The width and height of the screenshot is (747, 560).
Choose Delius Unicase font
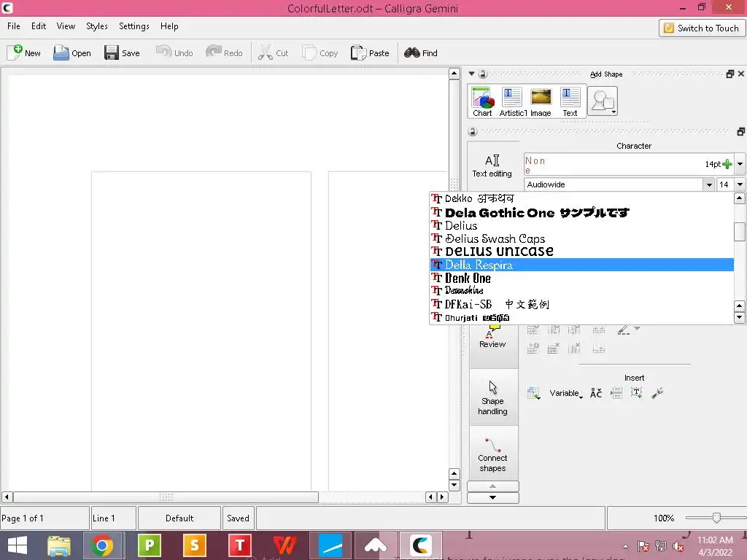(581, 252)
